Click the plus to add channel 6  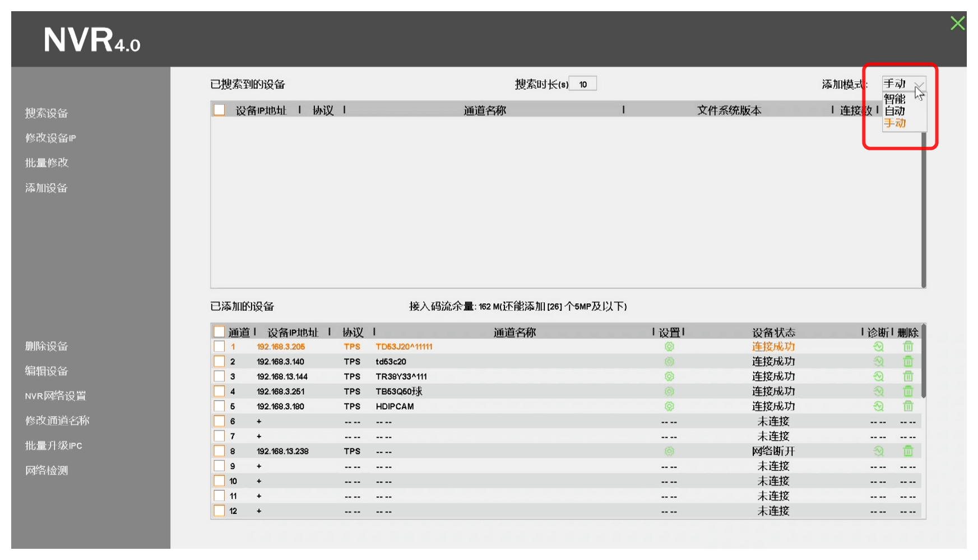point(259,421)
